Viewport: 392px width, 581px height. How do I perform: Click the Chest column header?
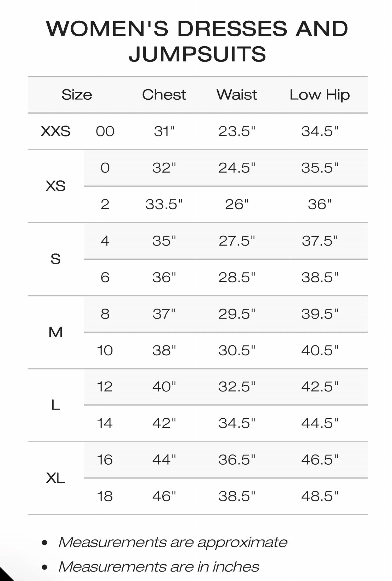point(164,95)
